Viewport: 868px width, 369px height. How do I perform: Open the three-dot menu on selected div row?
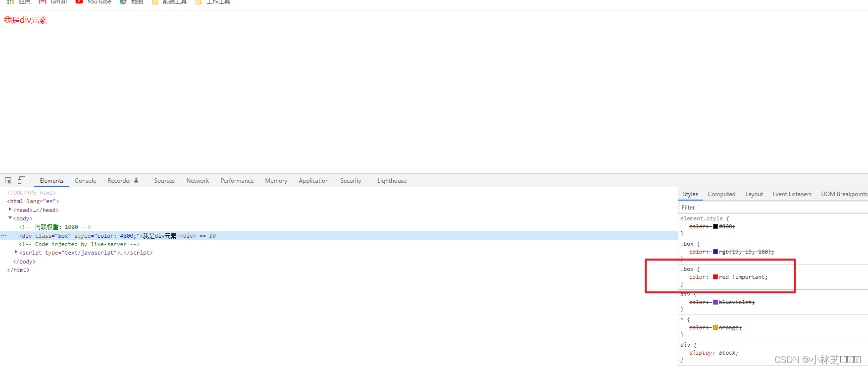[4, 236]
